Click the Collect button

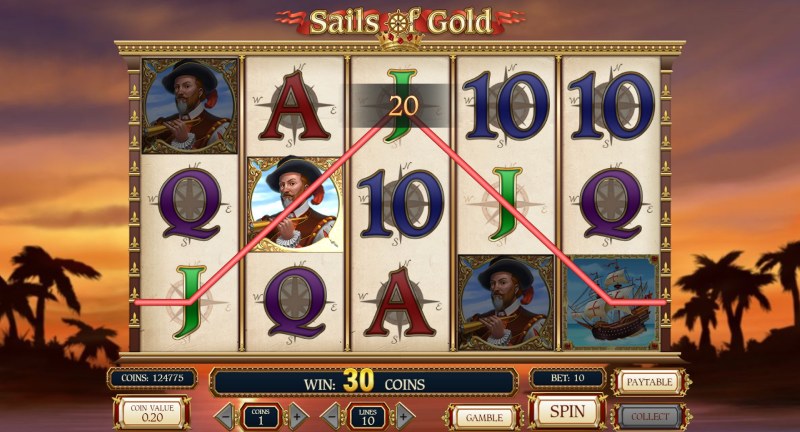click(649, 417)
